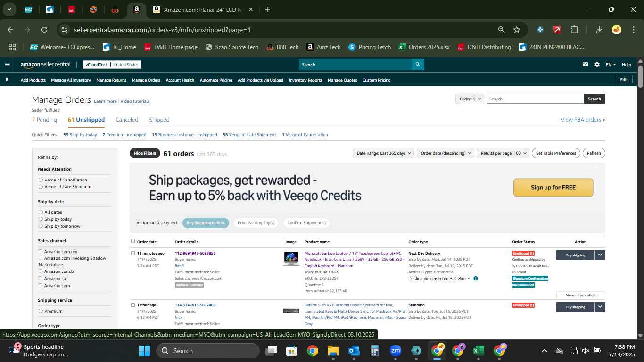
Task: Open the bookmarks apps grid icon
Action: (x=12, y=47)
